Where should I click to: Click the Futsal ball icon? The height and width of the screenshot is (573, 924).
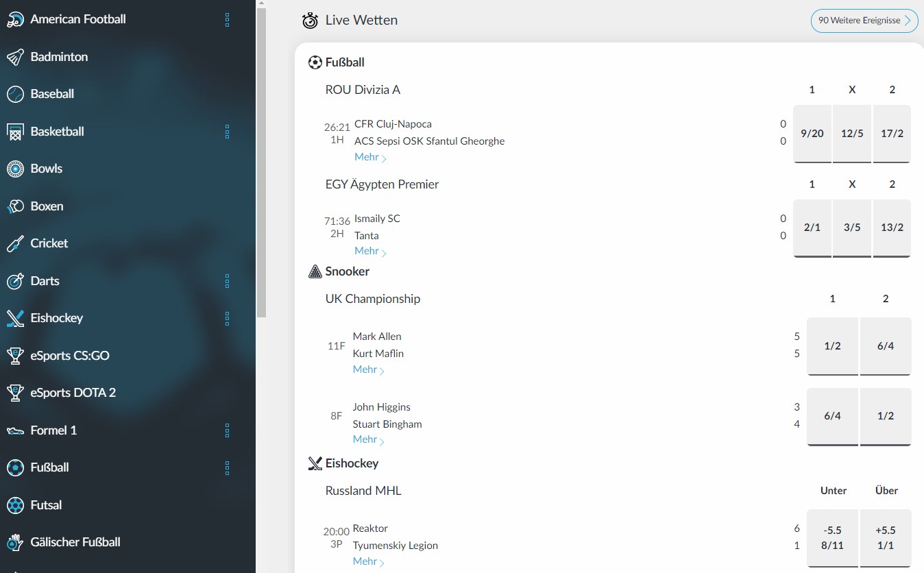click(15, 505)
